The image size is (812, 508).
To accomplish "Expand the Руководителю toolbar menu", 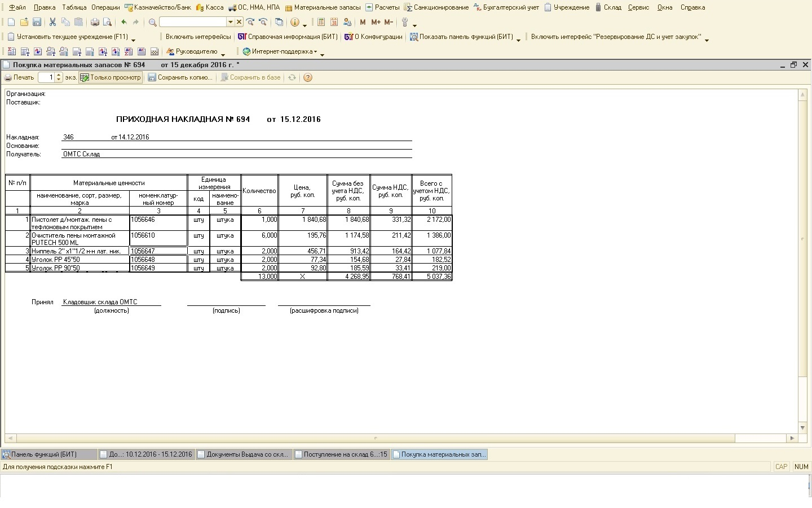I will pos(192,51).
